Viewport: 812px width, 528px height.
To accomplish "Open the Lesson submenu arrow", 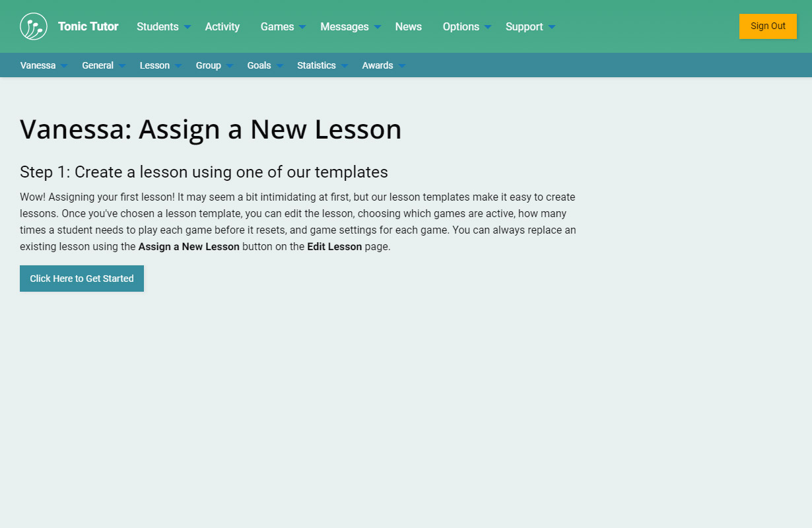I will pyautogui.click(x=178, y=66).
